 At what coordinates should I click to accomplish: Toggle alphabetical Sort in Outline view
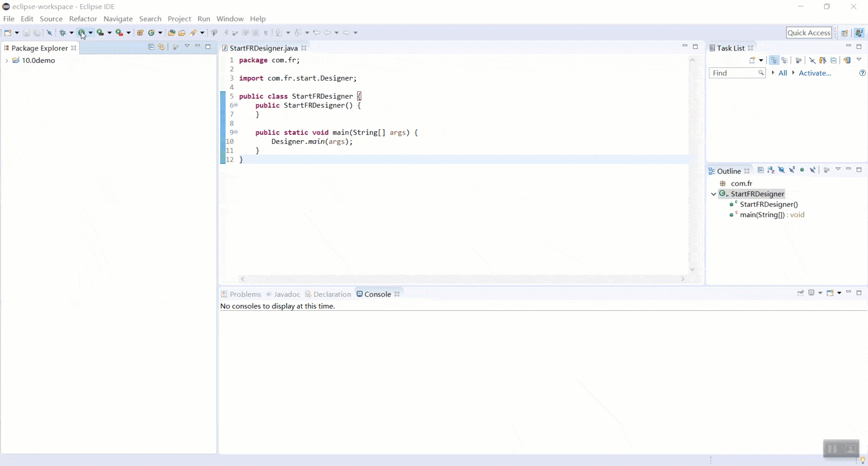click(x=771, y=170)
